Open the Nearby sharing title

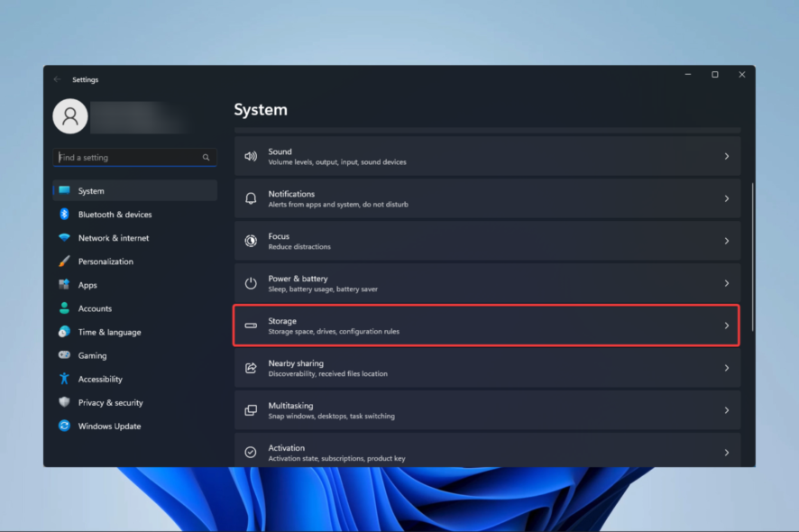click(296, 362)
